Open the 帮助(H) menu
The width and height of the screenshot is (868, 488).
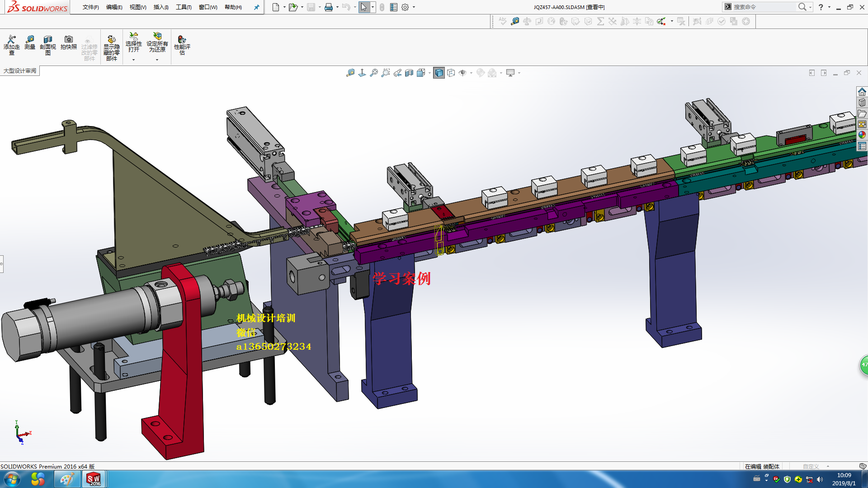(x=233, y=7)
